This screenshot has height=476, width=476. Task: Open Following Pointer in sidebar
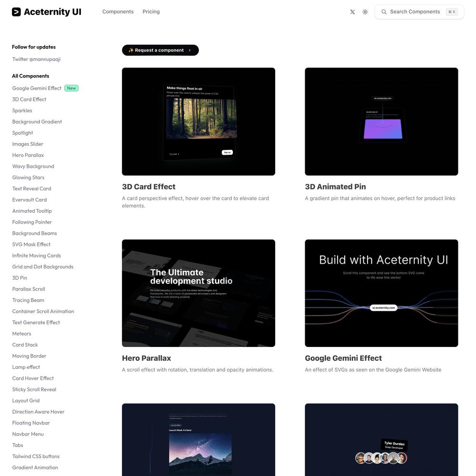[32, 222]
